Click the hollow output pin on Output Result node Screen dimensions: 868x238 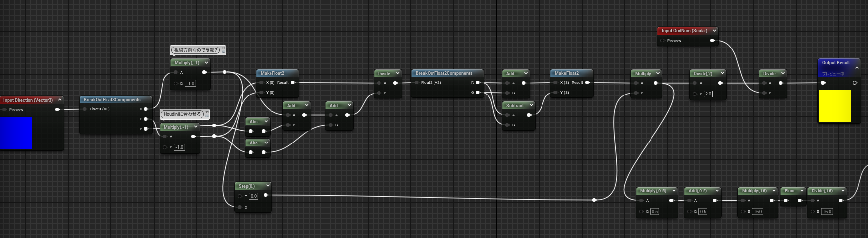click(855, 83)
